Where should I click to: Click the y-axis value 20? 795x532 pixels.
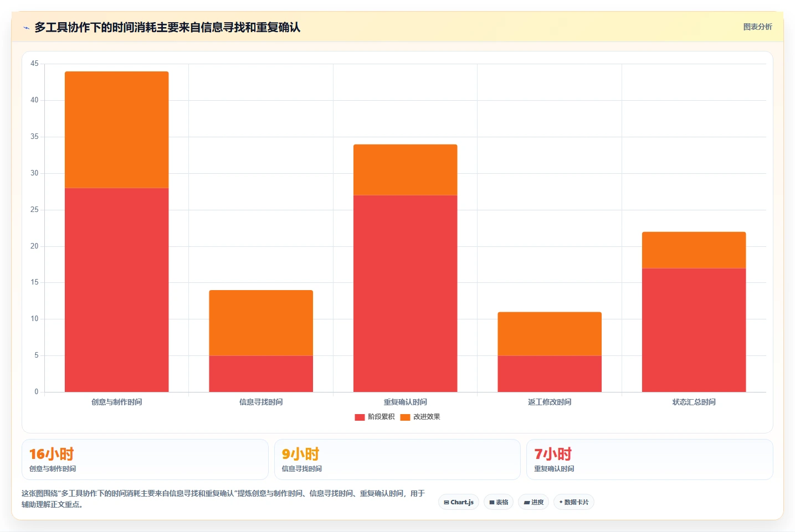(34, 246)
